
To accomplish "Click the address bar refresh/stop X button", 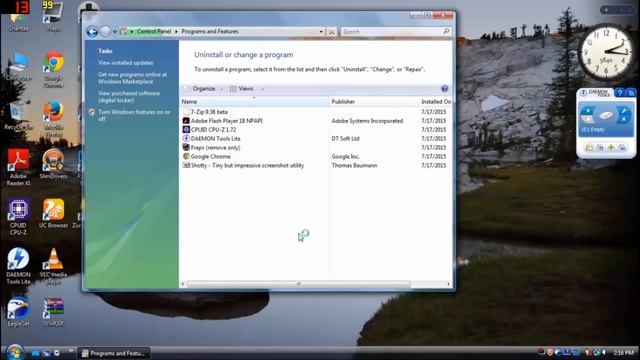I will (332, 31).
